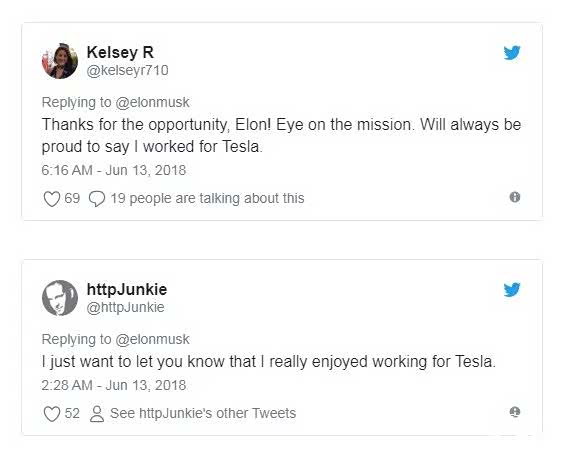Open the 6:16 AM - Jun 13, 2018 timestamp
Image resolution: width=562 pixels, height=452 pixels.
point(114,170)
